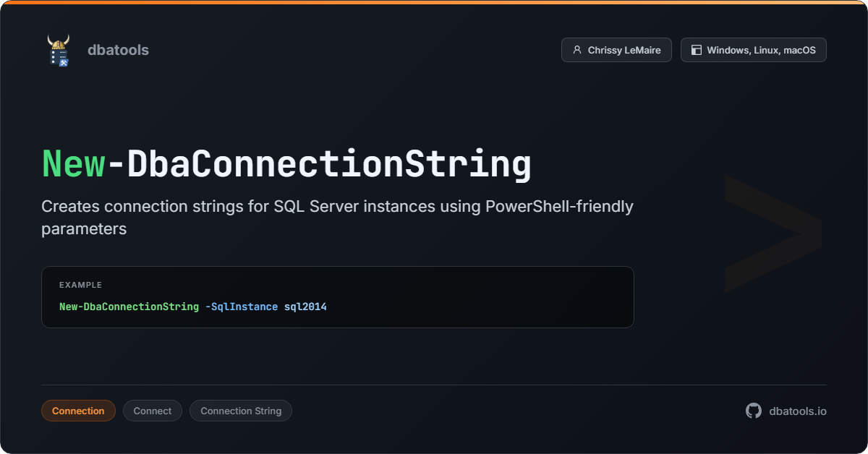Select the dbatools brand name text
This screenshot has width=868, height=454.
pos(118,50)
